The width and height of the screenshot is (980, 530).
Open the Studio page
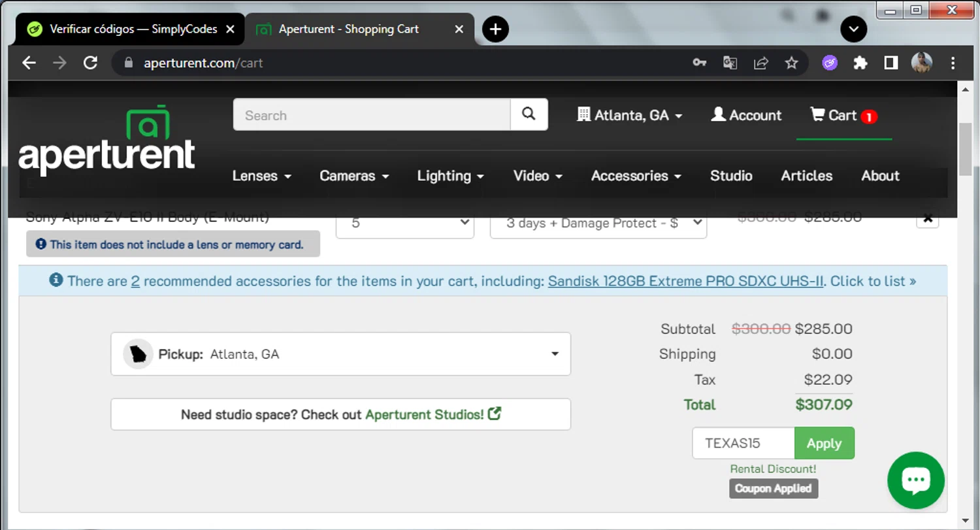731,176
